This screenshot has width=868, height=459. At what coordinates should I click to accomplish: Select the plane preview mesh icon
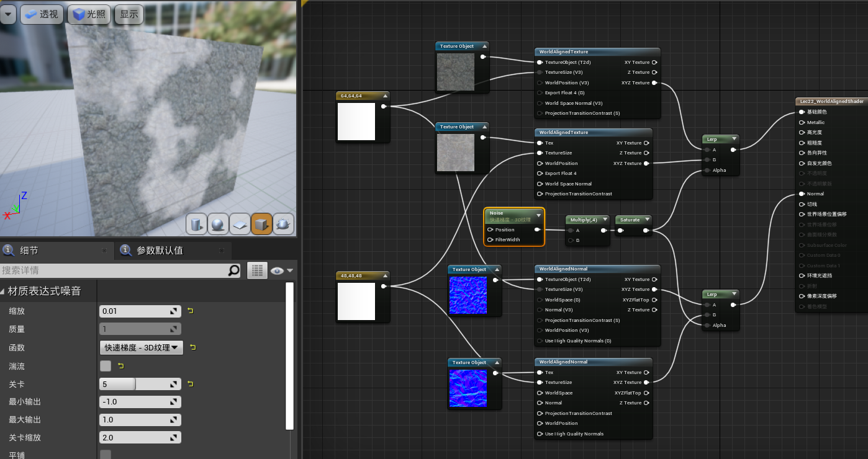[x=240, y=224]
